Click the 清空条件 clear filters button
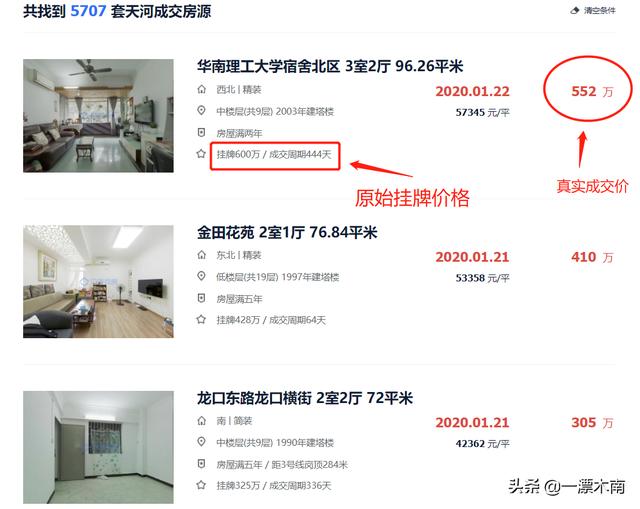 click(593, 11)
